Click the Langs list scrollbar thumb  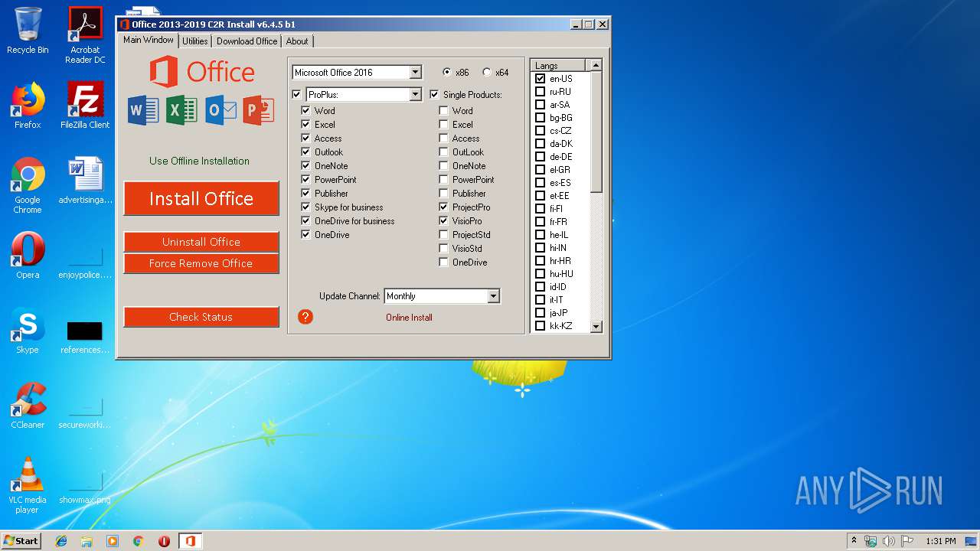click(596, 132)
